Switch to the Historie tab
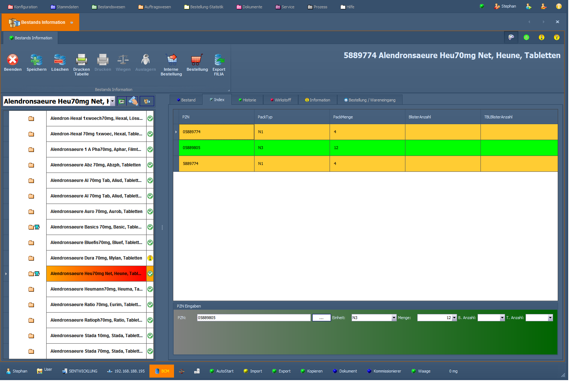Screen dimensions: 570x392 coord(247,100)
